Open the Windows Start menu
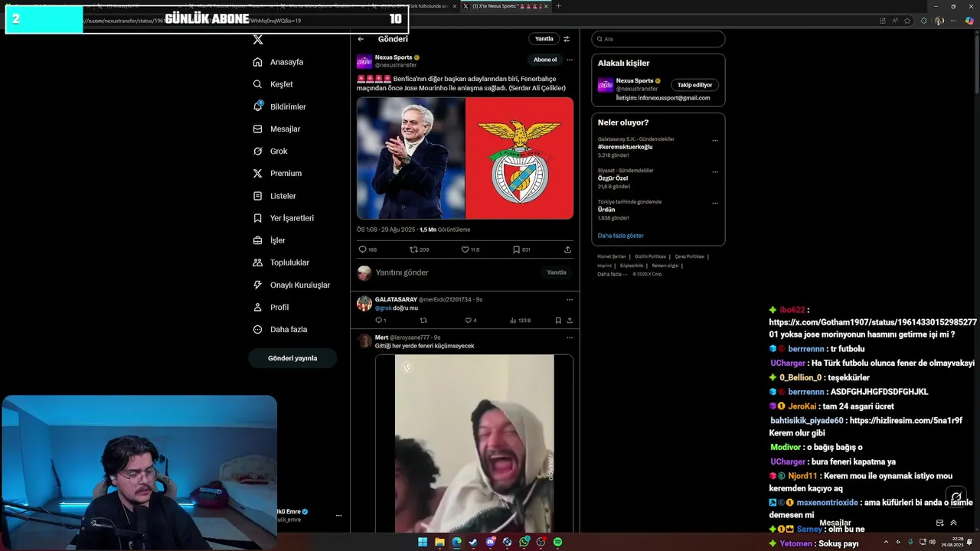This screenshot has height=551, width=980. tap(423, 542)
